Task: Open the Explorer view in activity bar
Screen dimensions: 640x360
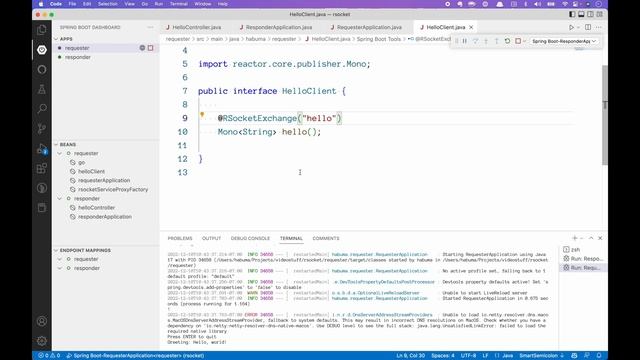Action: [x=42, y=29]
